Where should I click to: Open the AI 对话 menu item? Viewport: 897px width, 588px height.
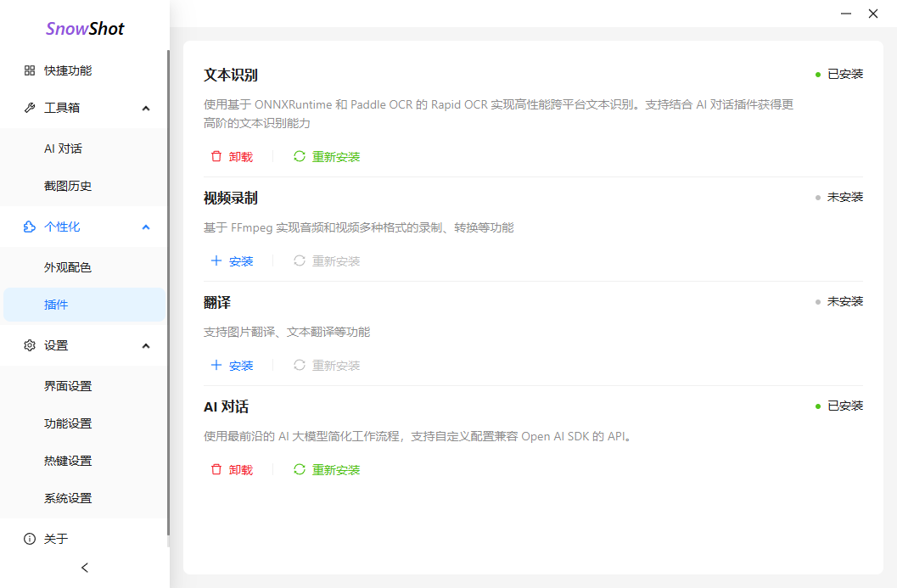pyautogui.click(x=64, y=148)
